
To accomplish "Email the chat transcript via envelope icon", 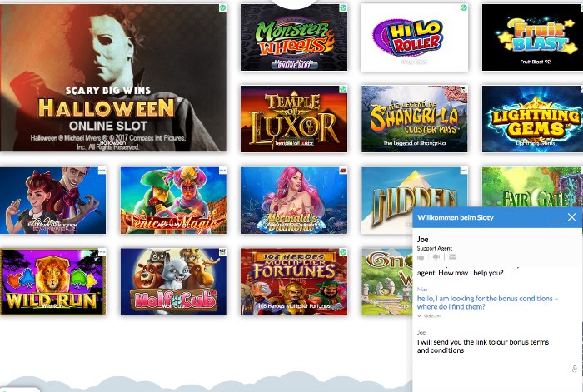I will pyautogui.click(x=452, y=257).
